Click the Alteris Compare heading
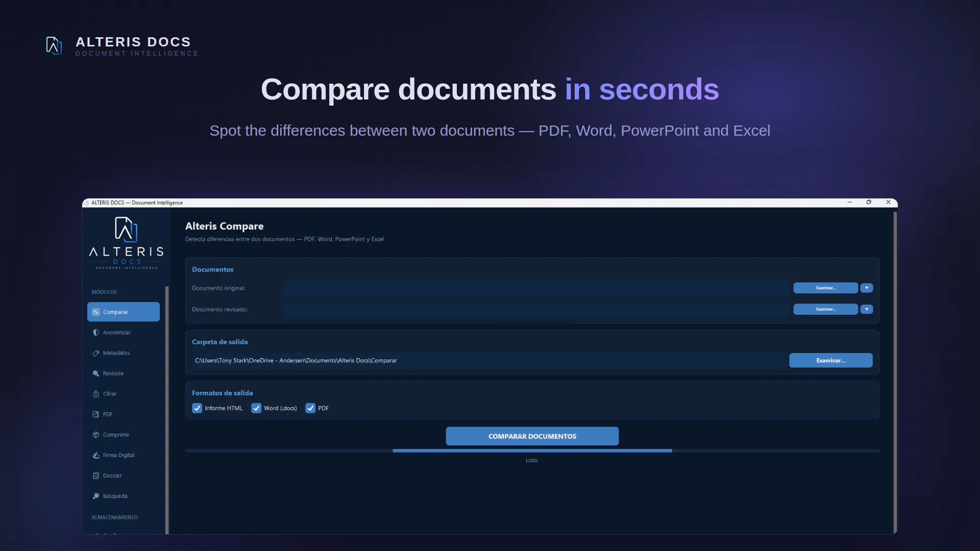Screen dimensions: 980x551 (224, 226)
